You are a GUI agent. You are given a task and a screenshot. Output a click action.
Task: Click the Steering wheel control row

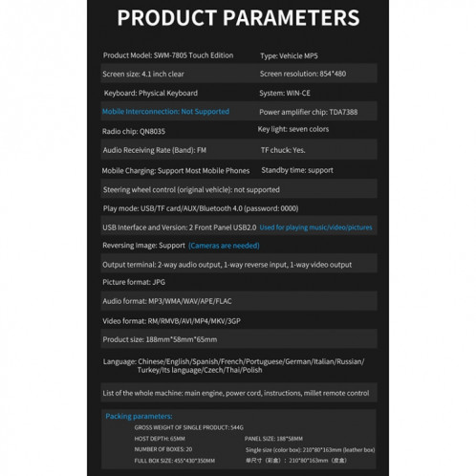click(x=239, y=189)
